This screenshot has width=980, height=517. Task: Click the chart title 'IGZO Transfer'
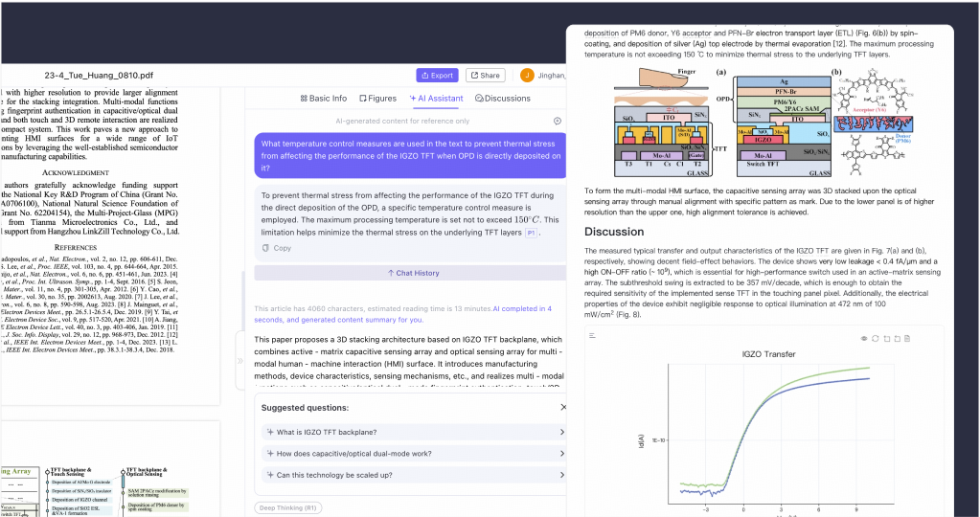tap(768, 354)
